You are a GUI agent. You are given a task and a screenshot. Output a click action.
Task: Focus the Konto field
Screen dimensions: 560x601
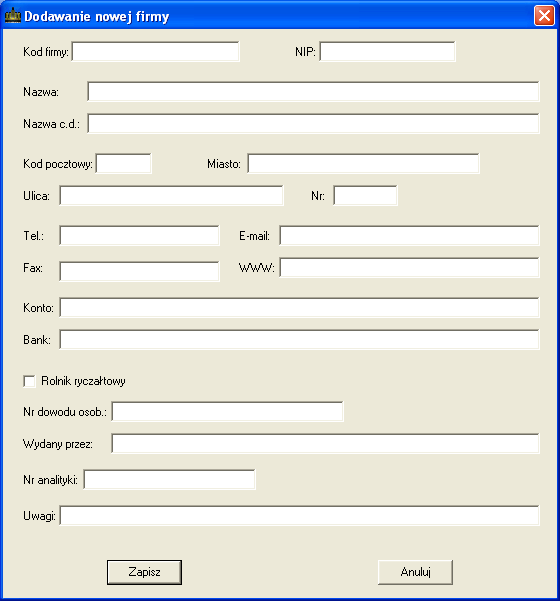point(299,307)
